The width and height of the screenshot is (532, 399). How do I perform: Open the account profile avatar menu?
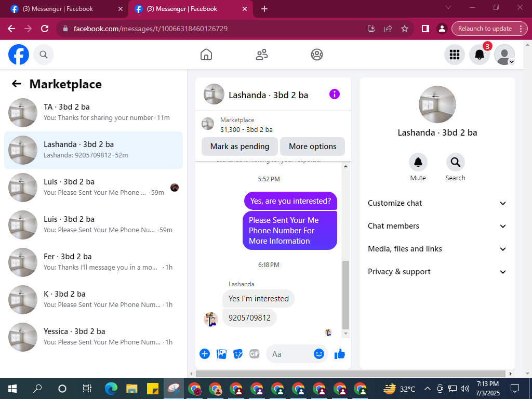[x=504, y=55]
